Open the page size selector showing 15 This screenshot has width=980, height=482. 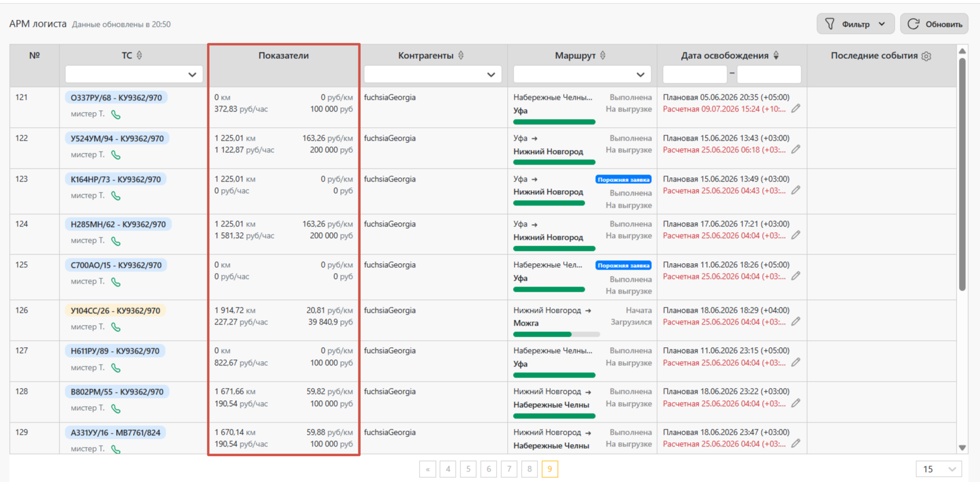(939, 469)
